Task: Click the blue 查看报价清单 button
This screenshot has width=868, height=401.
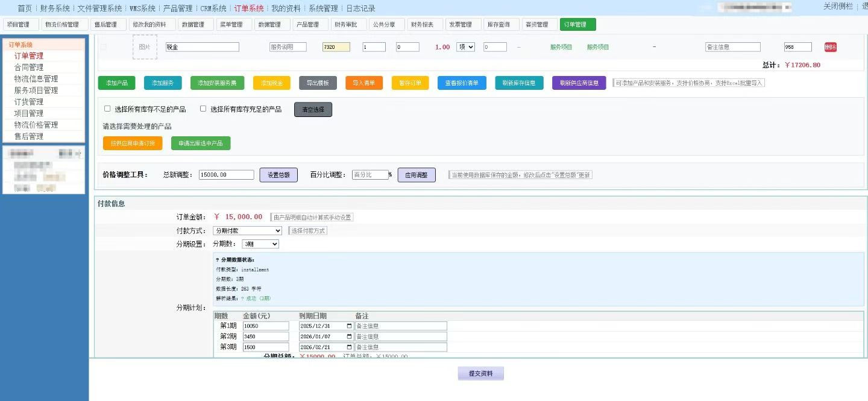Action: click(462, 83)
